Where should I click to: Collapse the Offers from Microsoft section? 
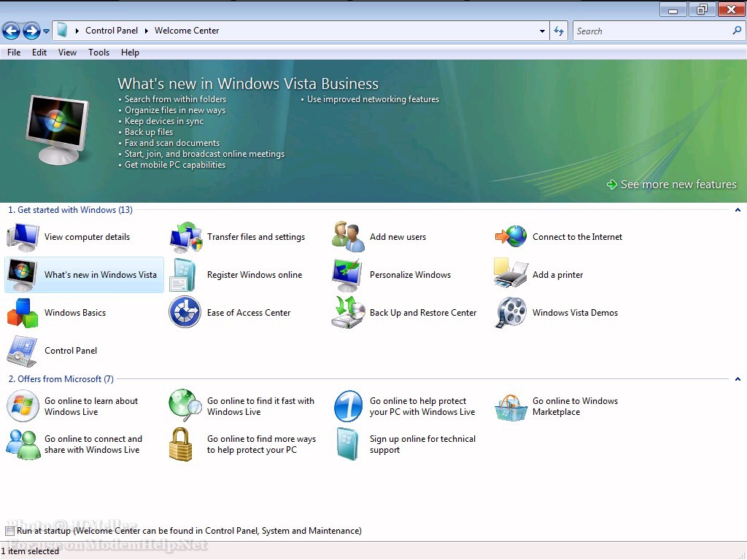pos(738,379)
